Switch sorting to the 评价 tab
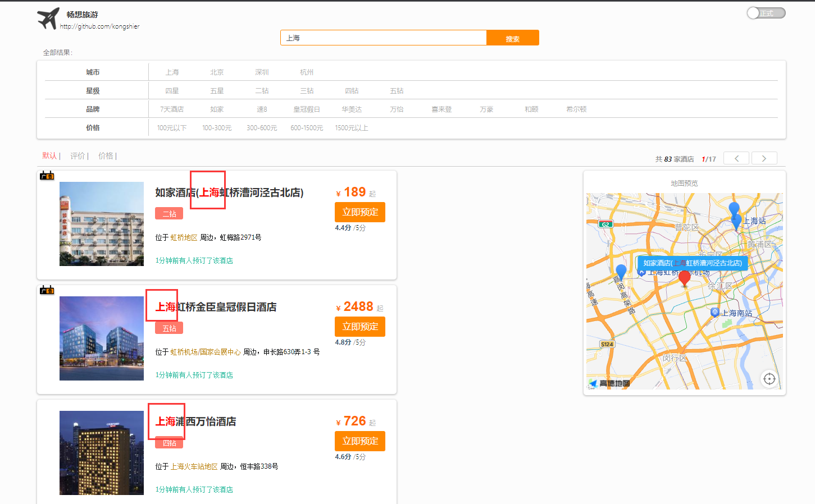Image resolution: width=815 pixels, height=504 pixels. 78,155
